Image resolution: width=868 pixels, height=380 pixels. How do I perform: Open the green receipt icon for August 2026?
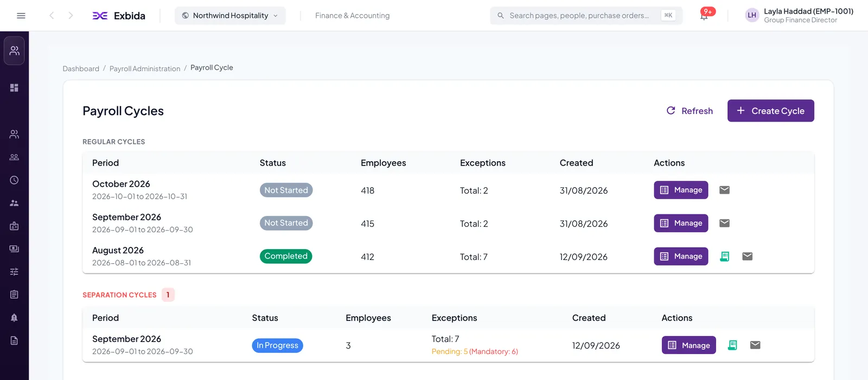point(724,256)
